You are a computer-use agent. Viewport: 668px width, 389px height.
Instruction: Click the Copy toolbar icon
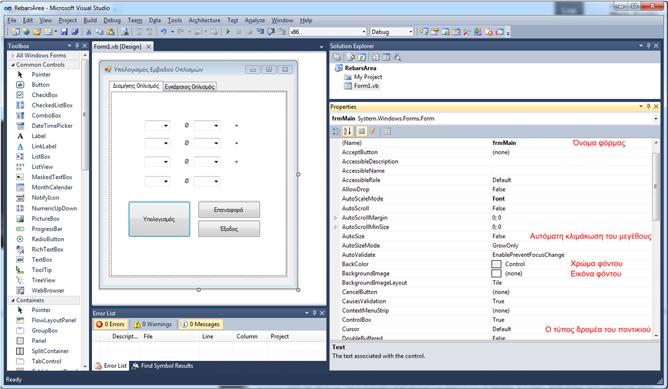click(99, 32)
